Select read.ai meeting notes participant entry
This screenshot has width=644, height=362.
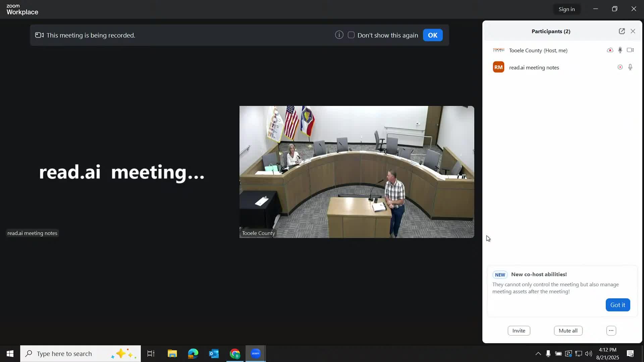(x=534, y=67)
